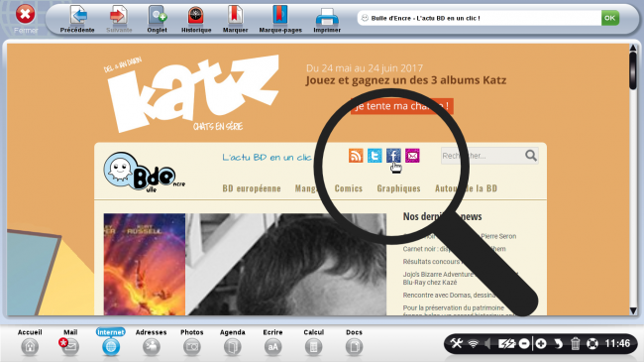Click the 'Je tente ma chance !' button
644x362 pixels.
click(401, 106)
